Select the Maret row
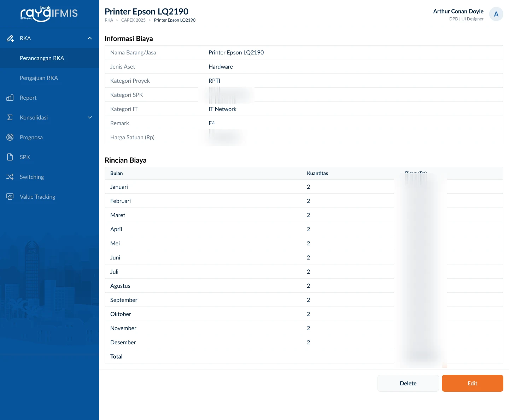 304,215
